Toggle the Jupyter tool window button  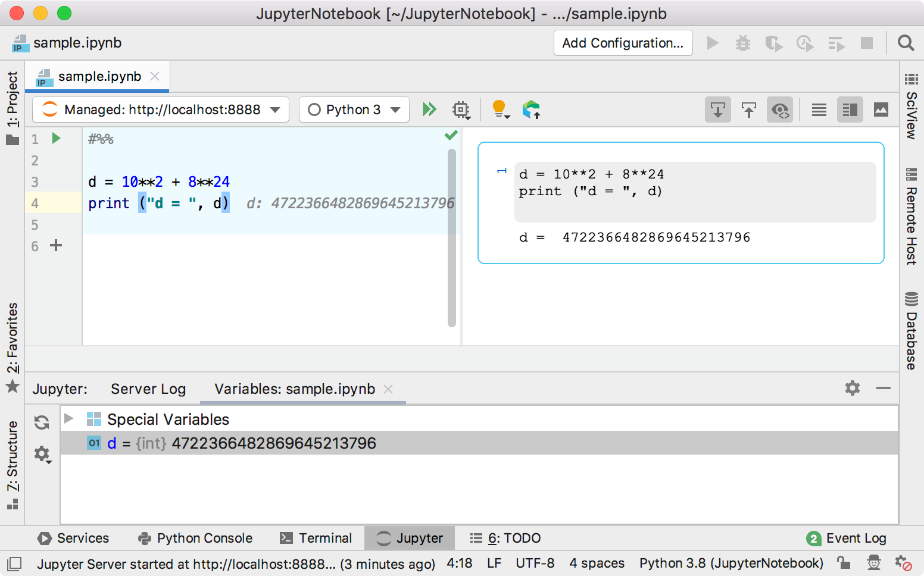(x=410, y=538)
